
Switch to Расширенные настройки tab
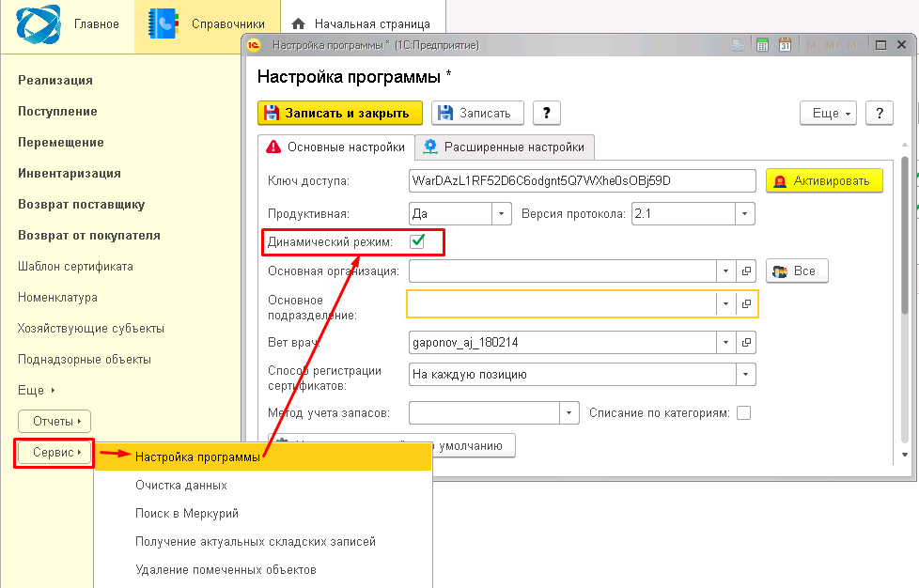point(505,147)
